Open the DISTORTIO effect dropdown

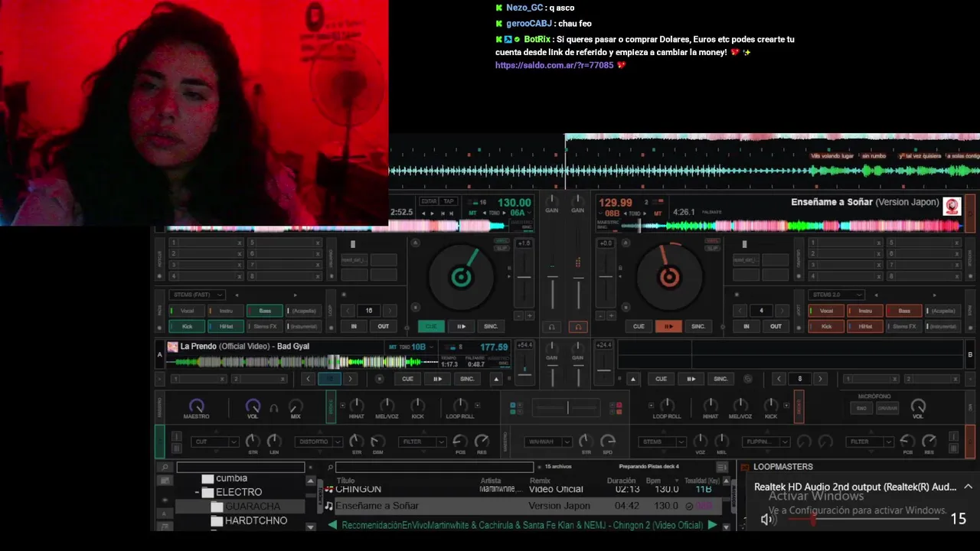(319, 442)
